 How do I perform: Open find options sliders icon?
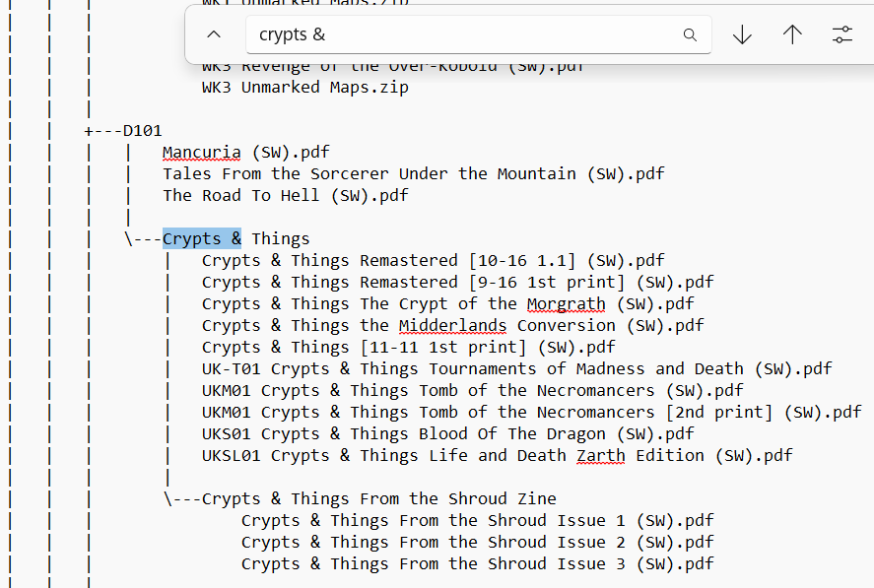(842, 34)
